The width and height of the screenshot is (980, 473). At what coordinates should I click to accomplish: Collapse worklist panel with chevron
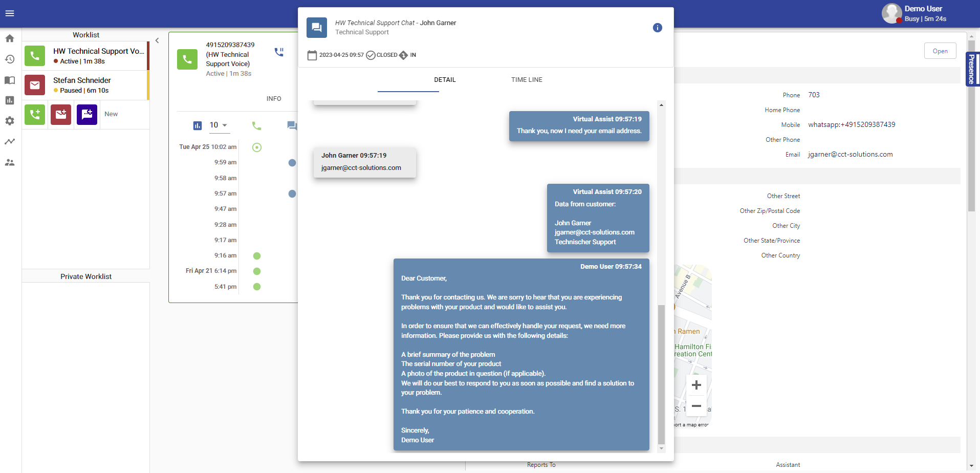pyautogui.click(x=157, y=40)
